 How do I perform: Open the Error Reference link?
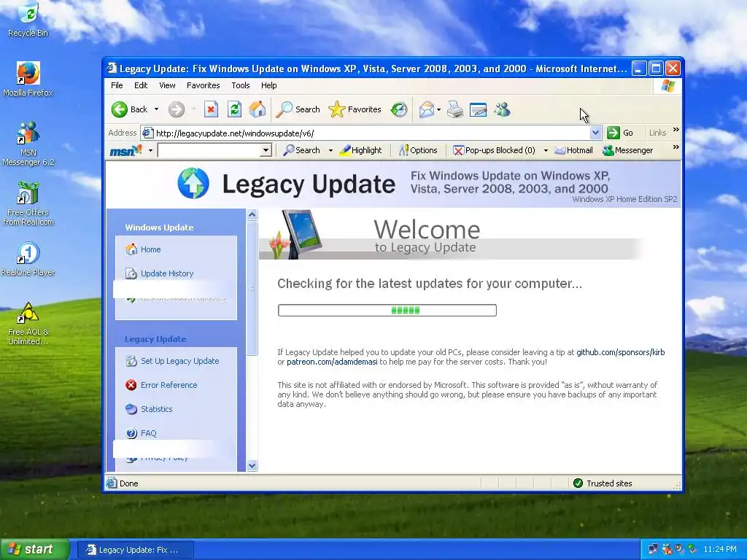pos(169,385)
